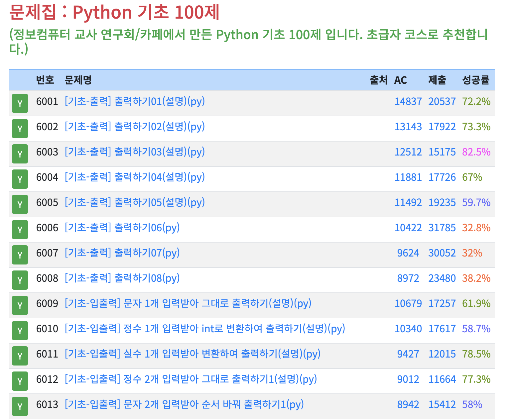Open the 출력하기02(설명)(py) problem
This screenshot has height=420, width=508.
click(135, 127)
